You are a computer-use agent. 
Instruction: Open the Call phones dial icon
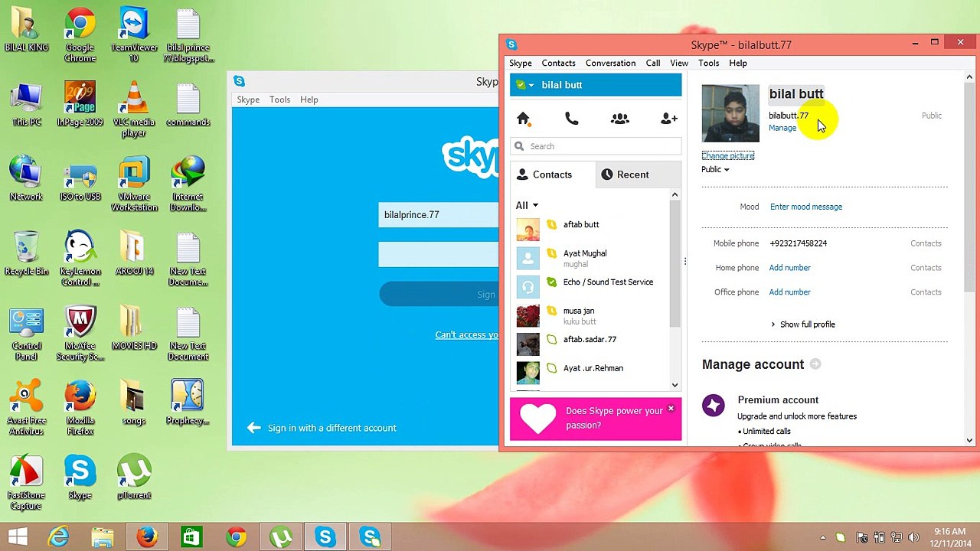(x=572, y=119)
